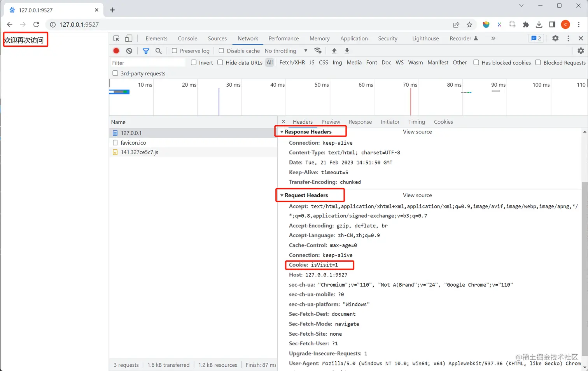588x371 pixels.
Task: Open Chrome three-dot menu
Action: [x=579, y=25]
